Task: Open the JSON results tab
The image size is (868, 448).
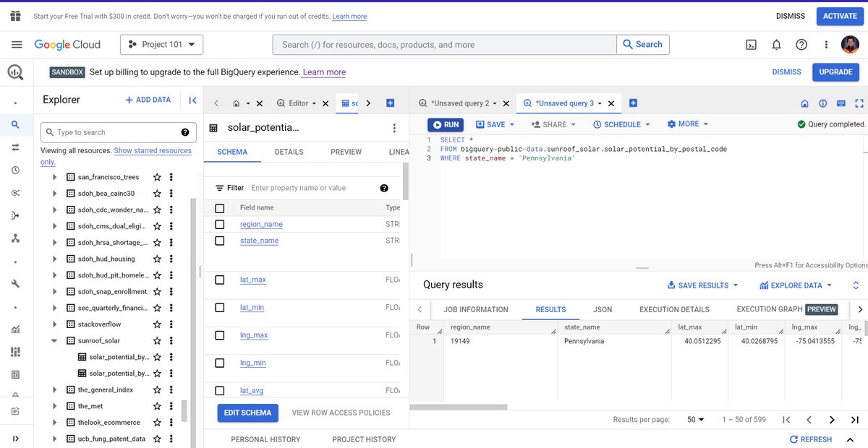Action: (603, 309)
